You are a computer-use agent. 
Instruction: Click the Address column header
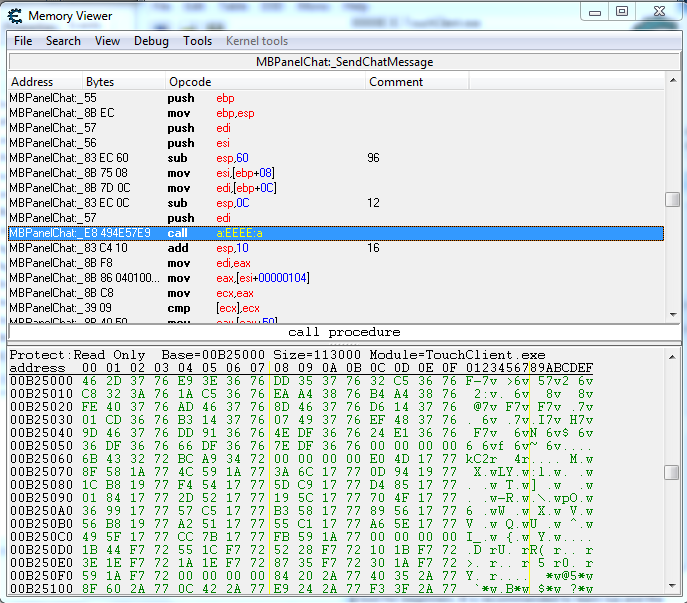pos(32,82)
